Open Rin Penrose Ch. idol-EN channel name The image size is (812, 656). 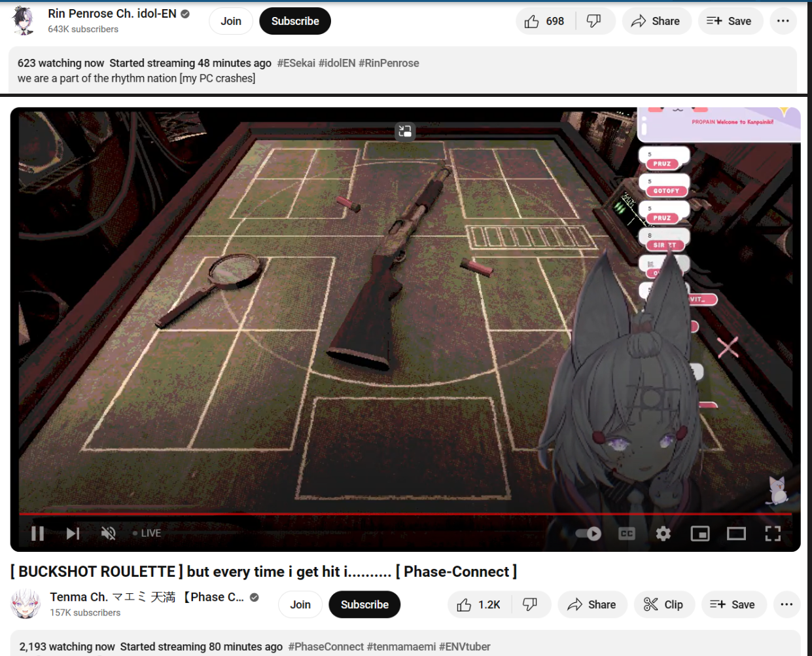click(x=112, y=14)
